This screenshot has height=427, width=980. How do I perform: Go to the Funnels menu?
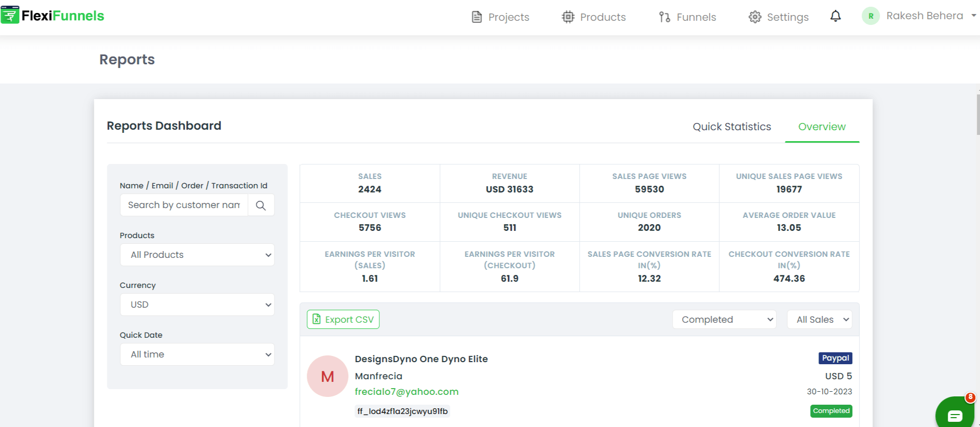coord(687,17)
